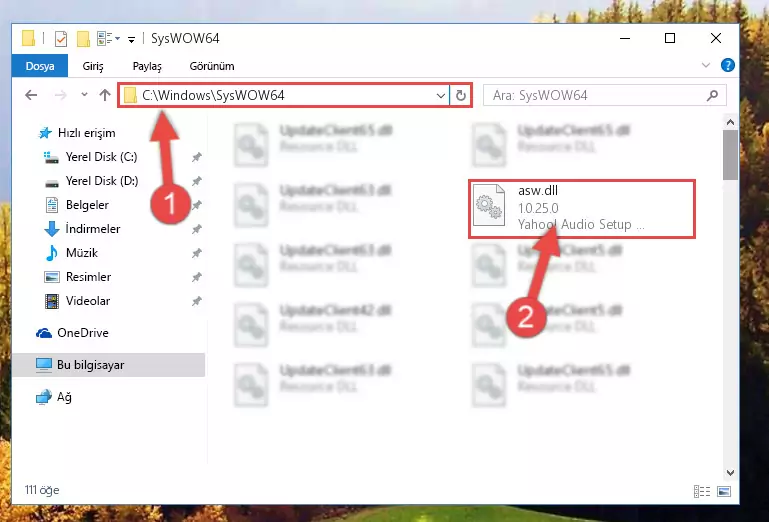Click the scroll down arrow of the file list
This screenshot has width=769, height=522.
730,472
